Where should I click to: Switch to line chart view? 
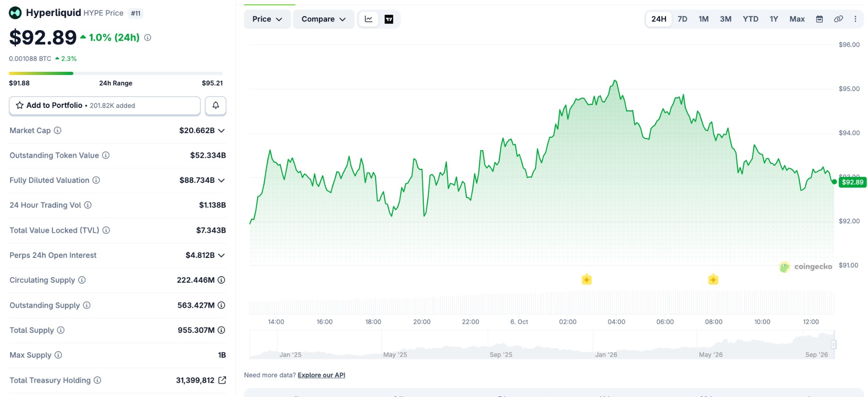(x=369, y=19)
